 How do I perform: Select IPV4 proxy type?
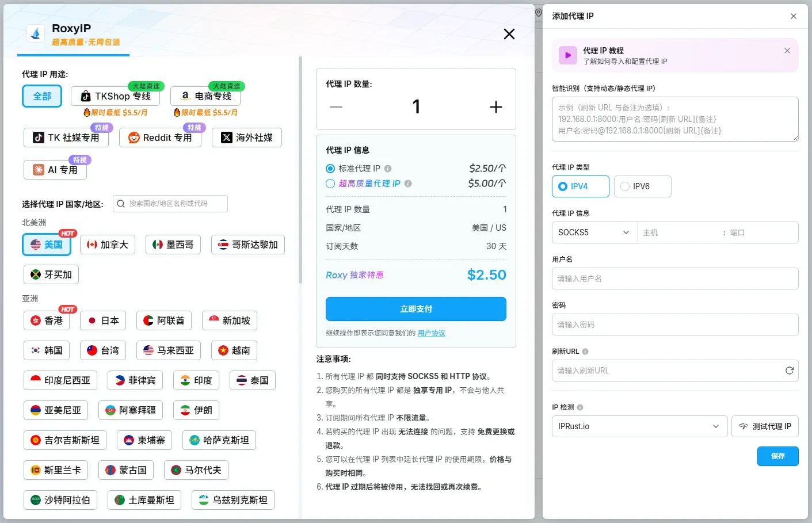(x=581, y=186)
